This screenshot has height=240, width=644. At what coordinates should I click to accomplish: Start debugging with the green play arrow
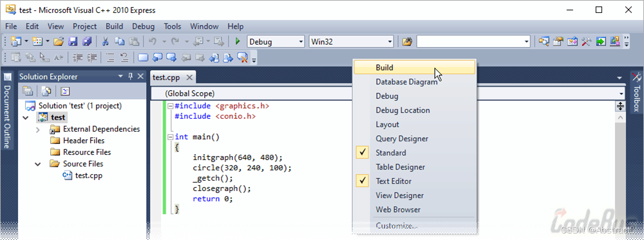click(x=238, y=41)
